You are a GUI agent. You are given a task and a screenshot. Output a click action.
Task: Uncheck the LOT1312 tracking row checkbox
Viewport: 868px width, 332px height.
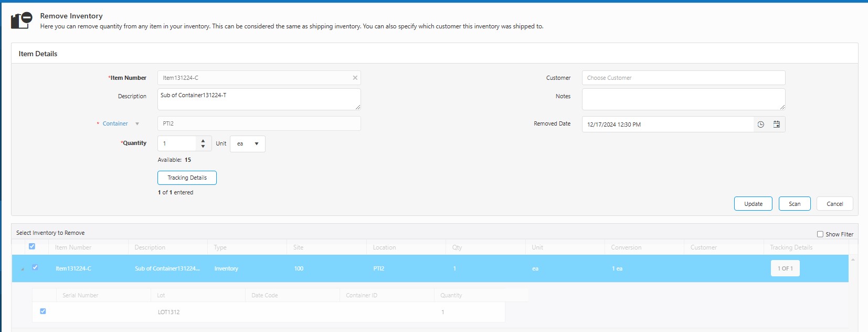click(x=43, y=312)
